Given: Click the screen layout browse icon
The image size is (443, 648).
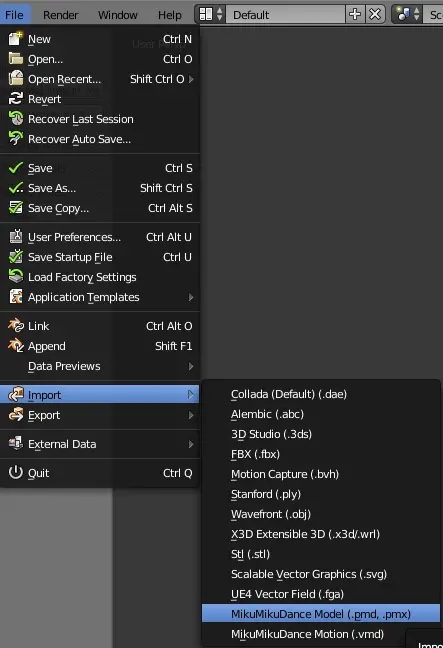Looking at the screenshot, I should click(210, 15).
